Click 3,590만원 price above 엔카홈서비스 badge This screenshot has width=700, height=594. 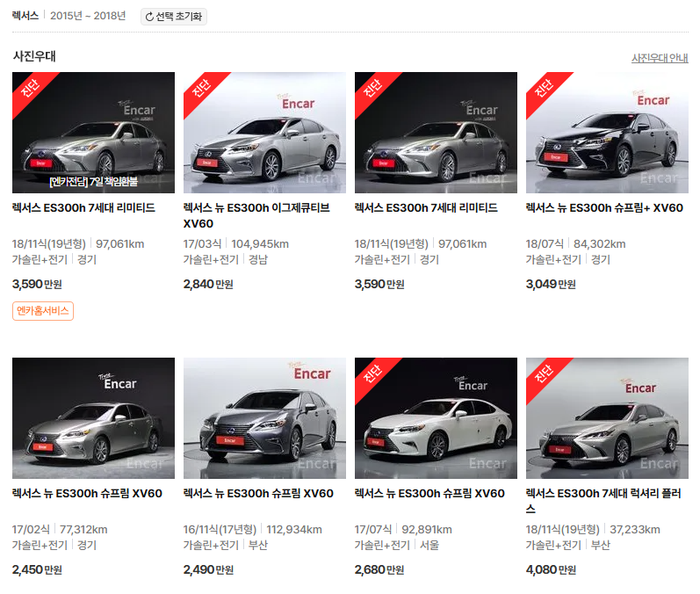click(37, 284)
